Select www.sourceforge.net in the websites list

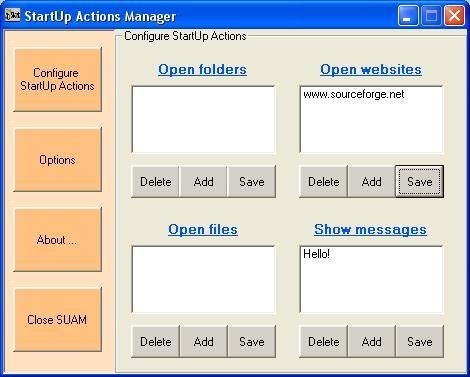coord(354,94)
